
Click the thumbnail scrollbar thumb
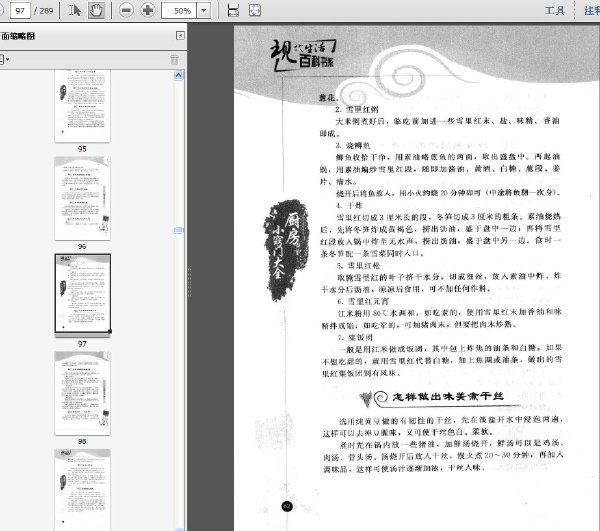pos(178,230)
